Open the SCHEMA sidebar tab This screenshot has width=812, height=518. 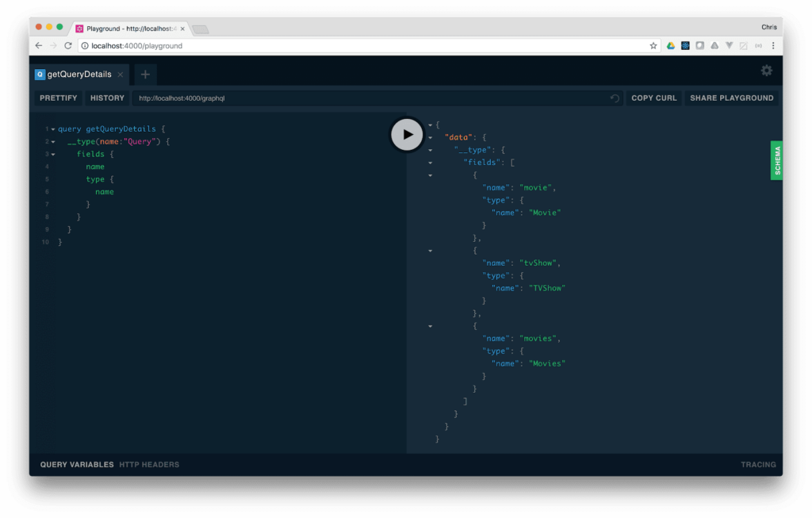tap(776, 161)
